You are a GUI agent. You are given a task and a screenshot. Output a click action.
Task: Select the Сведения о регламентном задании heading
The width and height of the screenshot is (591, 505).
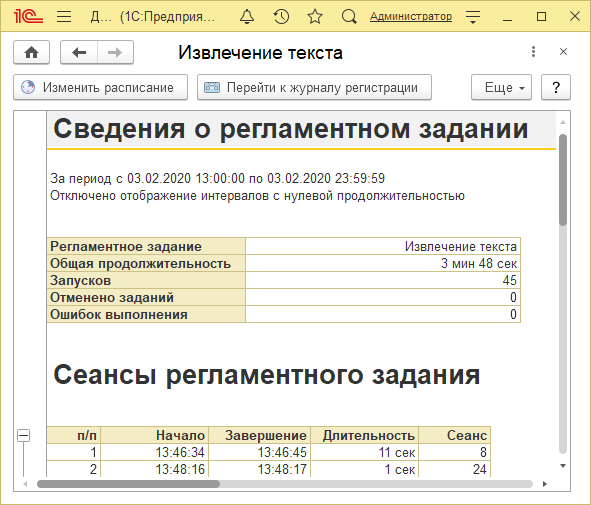(x=291, y=129)
